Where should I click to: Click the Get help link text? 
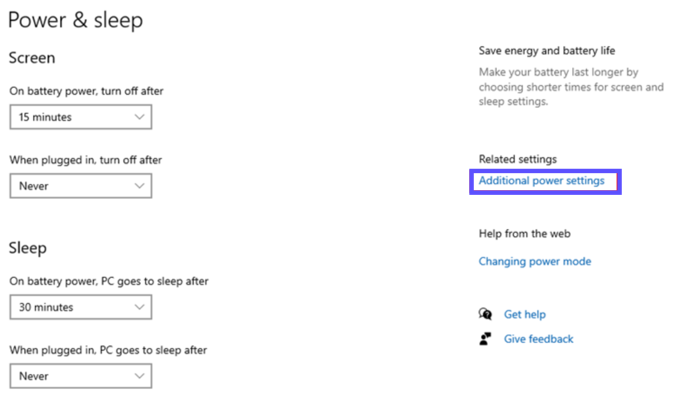pos(525,314)
